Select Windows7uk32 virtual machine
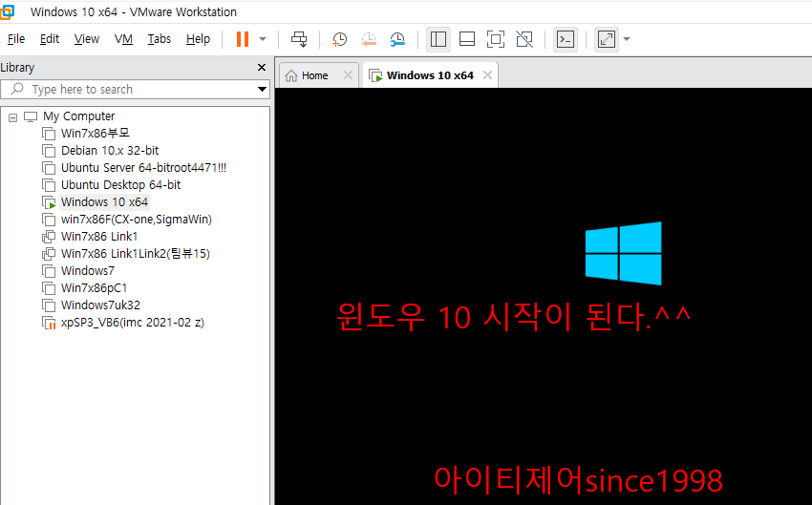 (100, 305)
